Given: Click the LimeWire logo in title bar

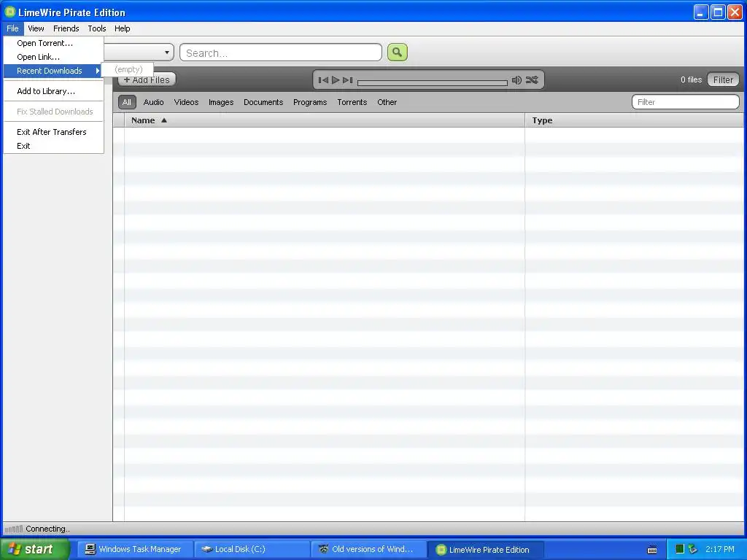Looking at the screenshot, I should pos(9,12).
